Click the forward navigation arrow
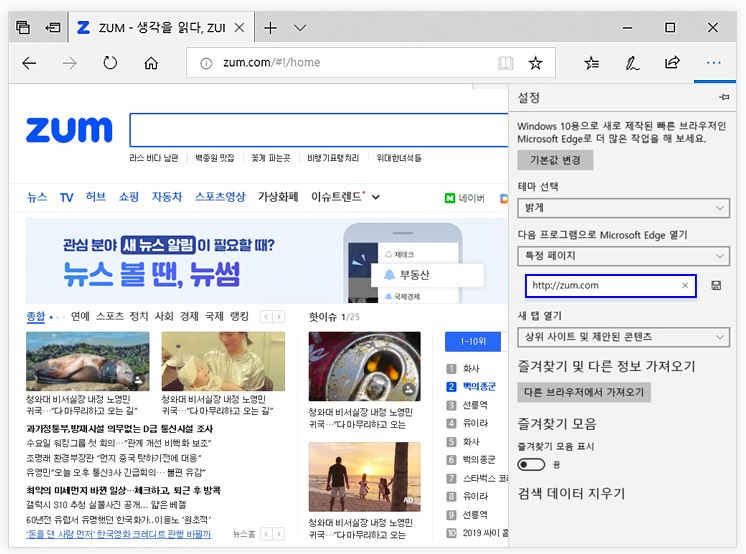This screenshot has width=746, height=554. pos(69,63)
